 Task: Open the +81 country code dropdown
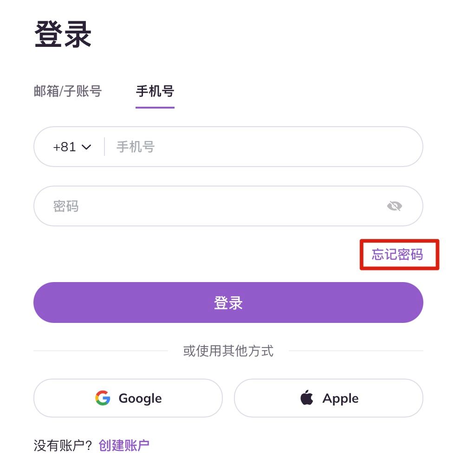pyautogui.click(x=71, y=147)
